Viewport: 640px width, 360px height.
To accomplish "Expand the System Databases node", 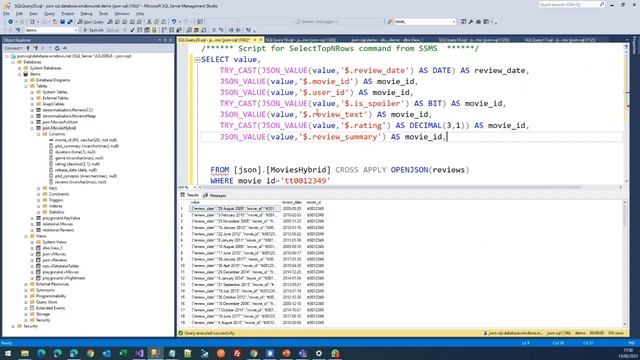I will pos(20,68).
